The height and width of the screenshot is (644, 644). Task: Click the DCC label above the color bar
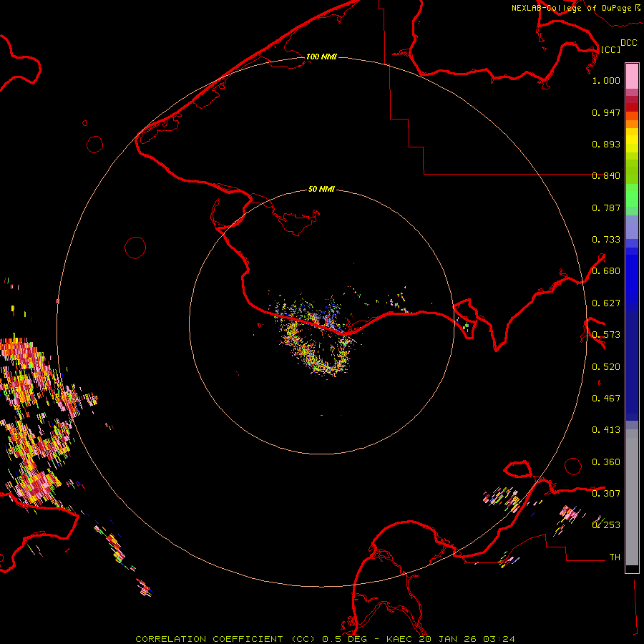coord(628,43)
